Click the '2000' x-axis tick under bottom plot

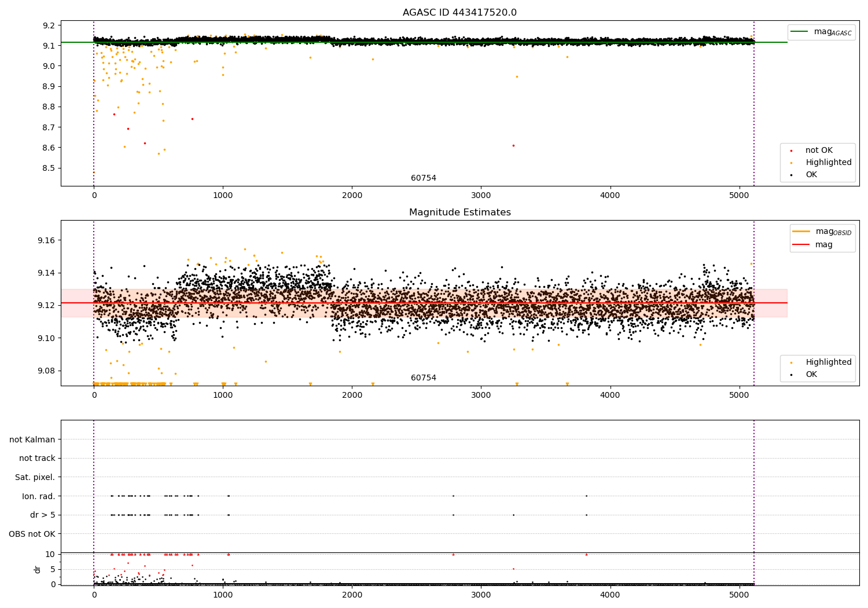[x=352, y=595]
